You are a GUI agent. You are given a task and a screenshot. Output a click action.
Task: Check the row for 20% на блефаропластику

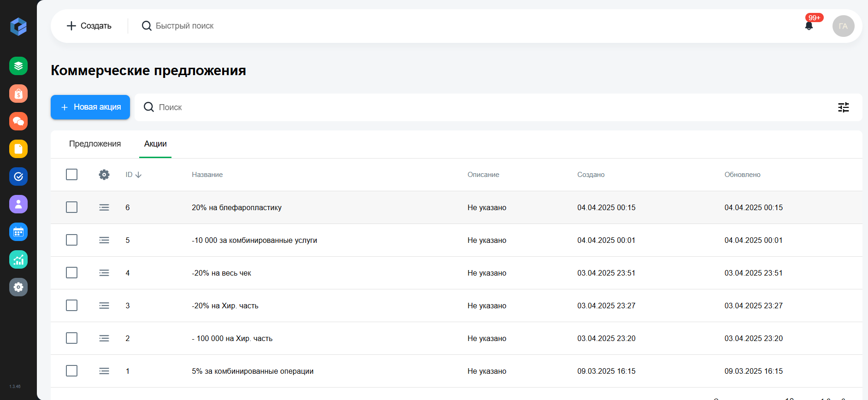pyautogui.click(x=71, y=207)
